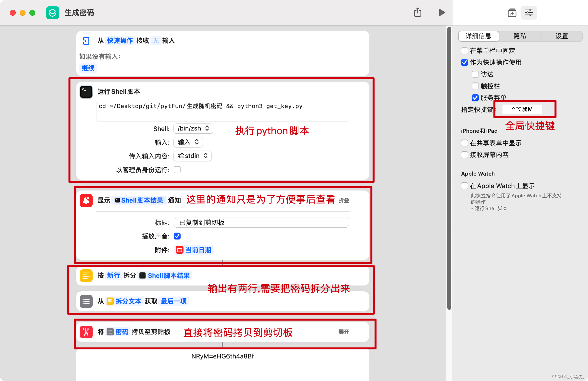Run the shortcut with play button

pyautogui.click(x=442, y=12)
